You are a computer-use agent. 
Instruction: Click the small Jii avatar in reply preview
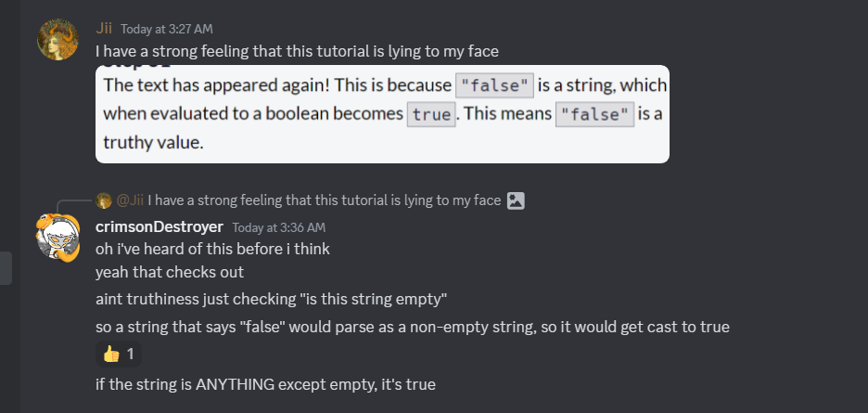pyautogui.click(x=103, y=200)
